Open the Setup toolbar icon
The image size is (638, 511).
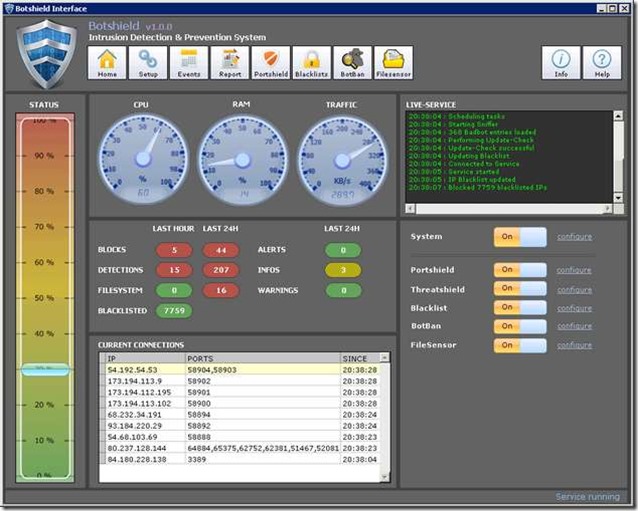click(x=148, y=63)
